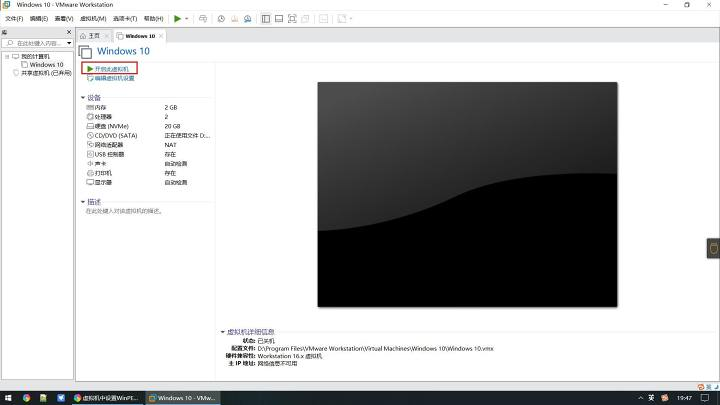Toggle the thumbnail bar view icon
The width and height of the screenshot is (720, 405).
(279, 19)
